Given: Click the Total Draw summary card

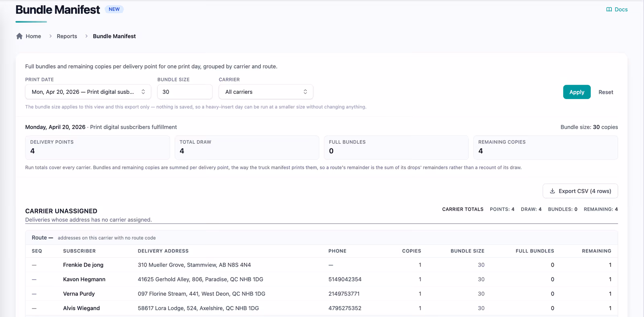Looking at the screenshot, I should tap(247, 147).
